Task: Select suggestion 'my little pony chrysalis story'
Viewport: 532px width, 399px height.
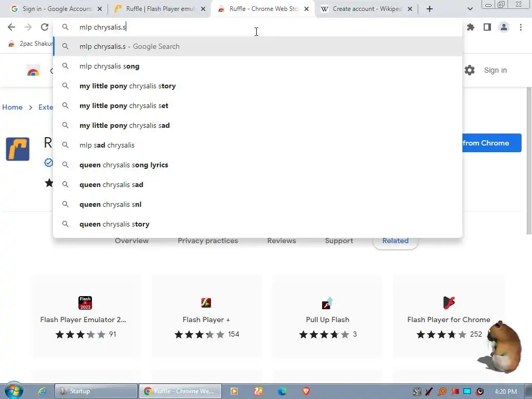Action: click(258, 86)
